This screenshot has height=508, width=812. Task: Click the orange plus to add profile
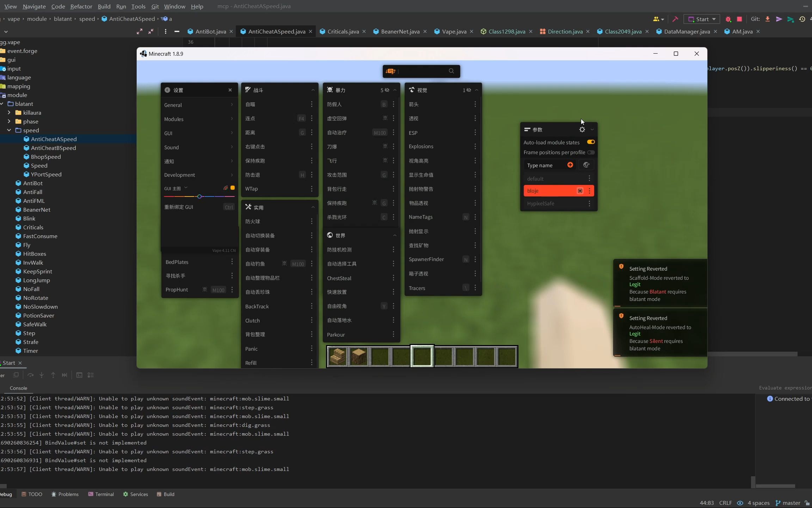point(570,165)
